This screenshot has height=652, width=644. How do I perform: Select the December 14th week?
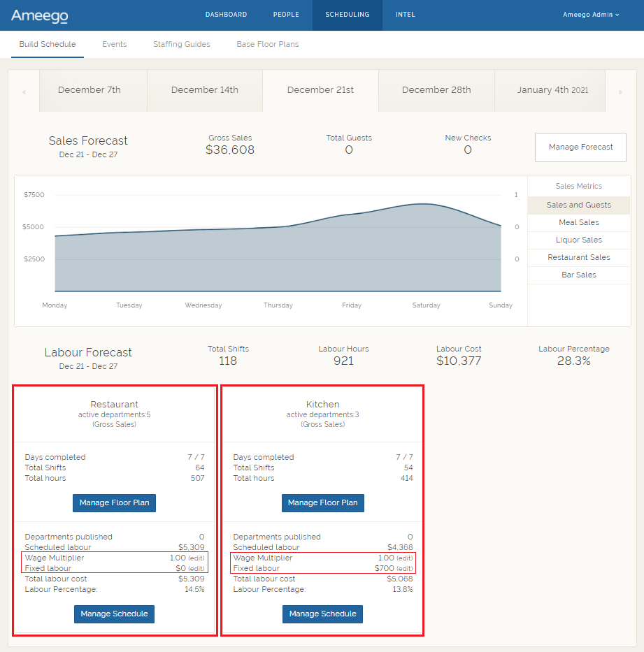click(204, 90)
